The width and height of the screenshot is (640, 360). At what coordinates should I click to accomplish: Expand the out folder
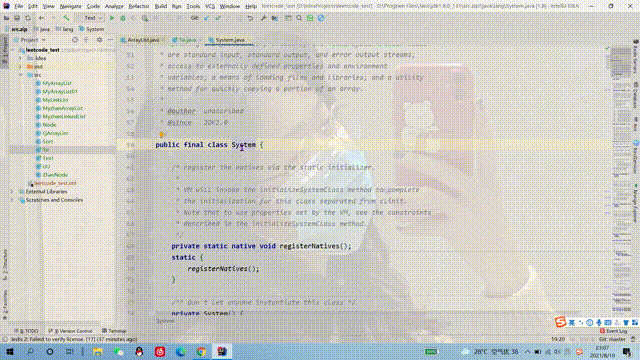tap(20, 67)
